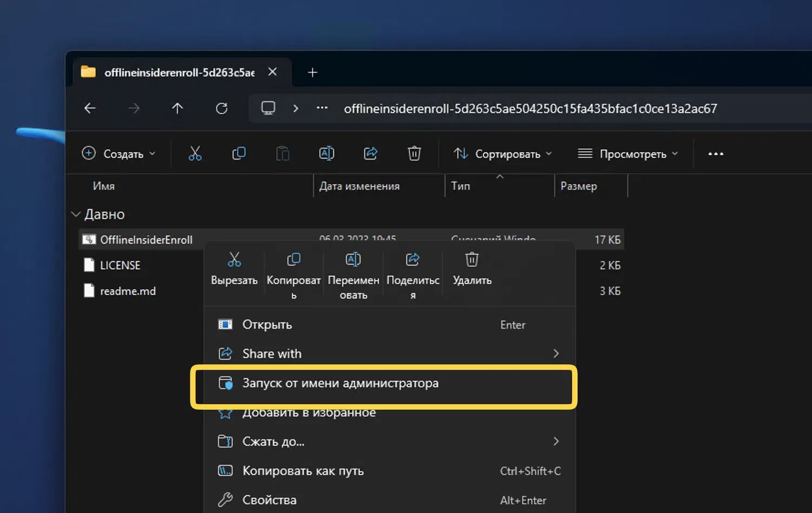Choose Свойства from the context menu

389,500
